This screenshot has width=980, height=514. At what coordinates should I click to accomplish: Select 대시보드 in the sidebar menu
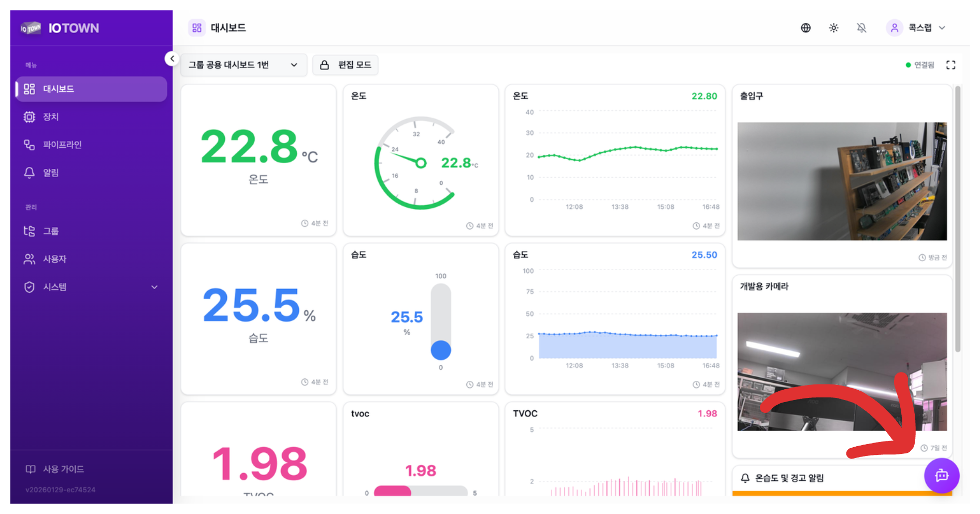pos(91,89)
